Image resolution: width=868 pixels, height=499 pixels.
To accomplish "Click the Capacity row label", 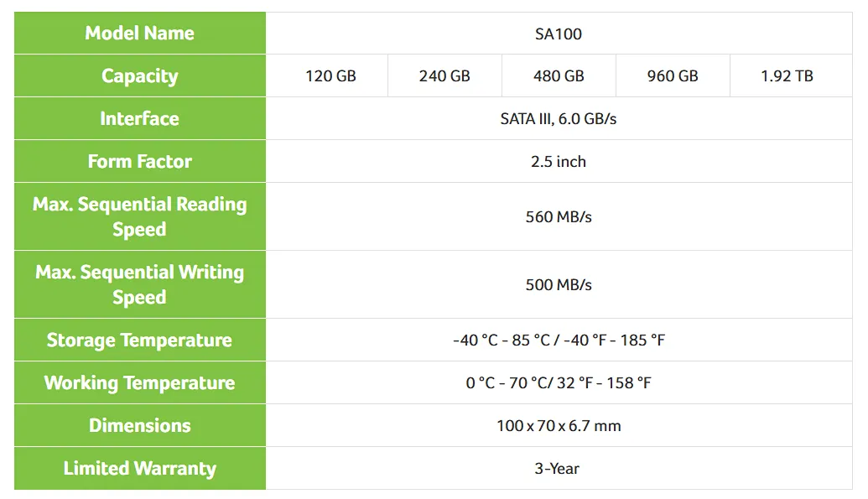I will click(140, 75).
